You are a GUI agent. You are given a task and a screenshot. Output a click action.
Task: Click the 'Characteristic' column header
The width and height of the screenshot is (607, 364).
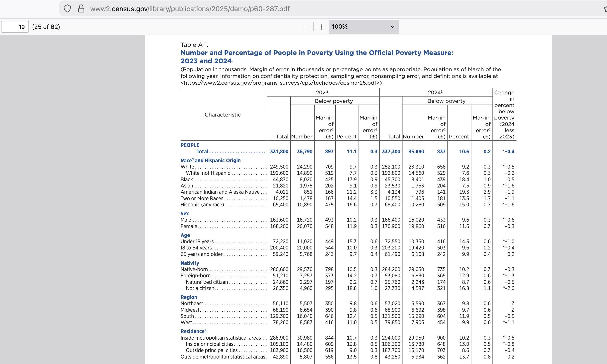coord(223,115)
